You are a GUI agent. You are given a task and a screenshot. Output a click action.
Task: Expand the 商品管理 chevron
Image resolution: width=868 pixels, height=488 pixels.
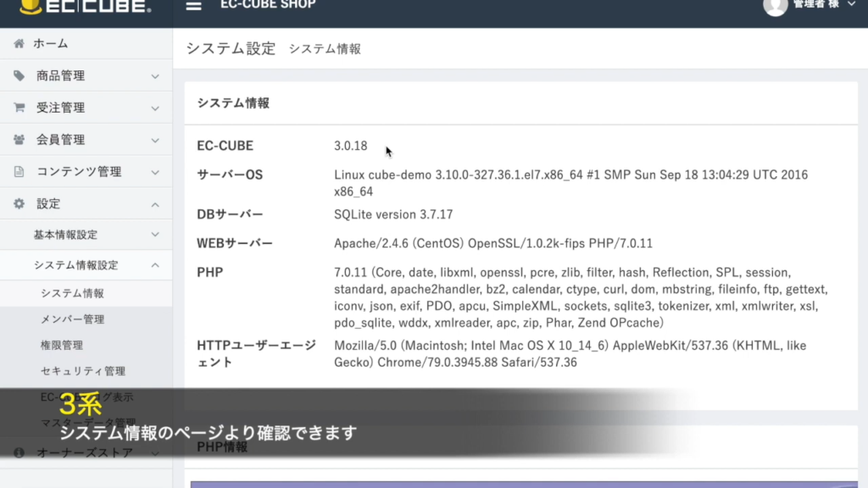pos(155,76)
